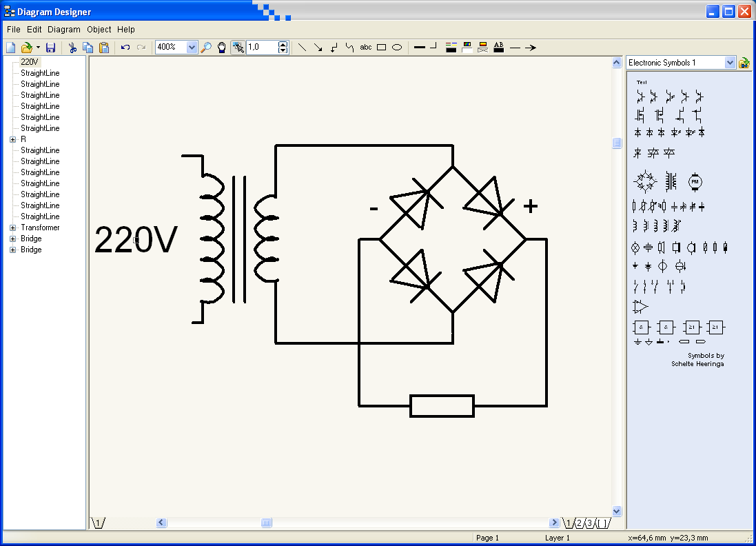Select the diode bridge symbol in palette

tap(645, 182)
